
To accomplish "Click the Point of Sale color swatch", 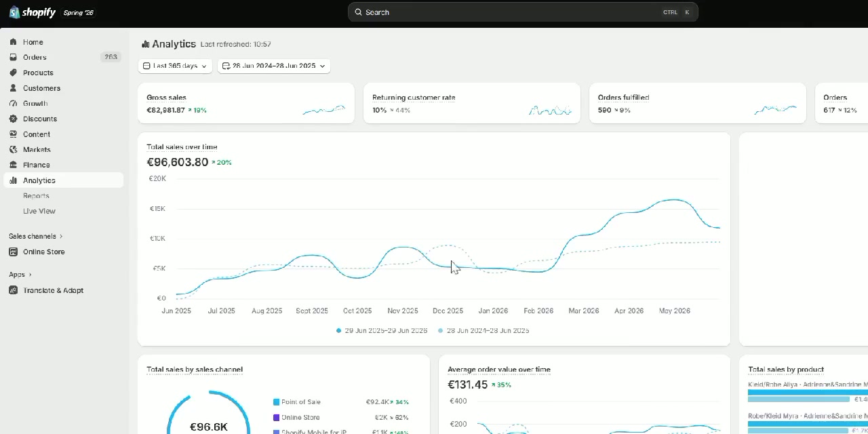I will [276, 402].
